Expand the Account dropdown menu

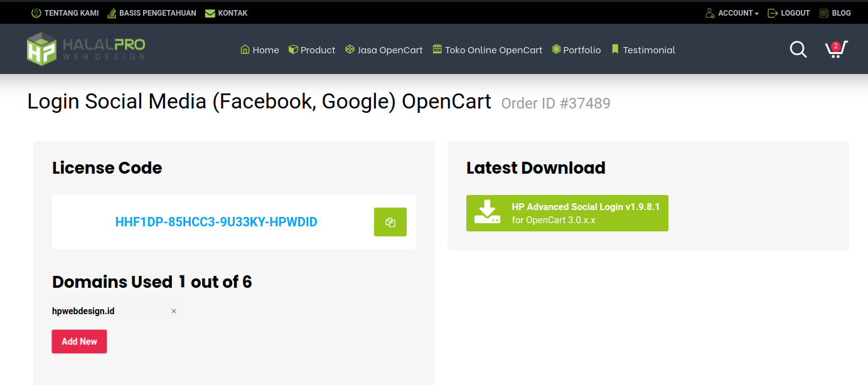click(x=732, y=13)
